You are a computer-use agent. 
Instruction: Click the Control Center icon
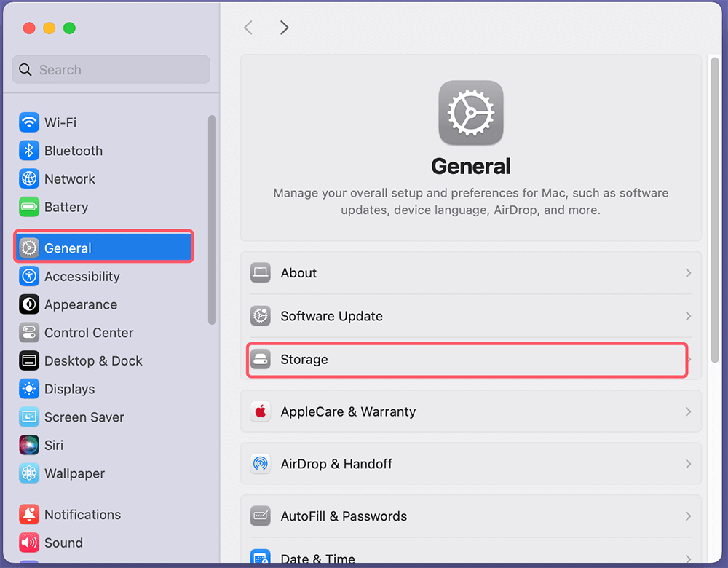click(x=28, y=333)
